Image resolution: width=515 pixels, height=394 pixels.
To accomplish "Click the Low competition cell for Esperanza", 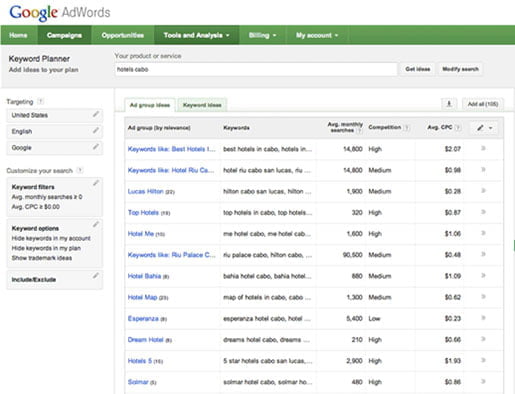I will click(374, 318).
